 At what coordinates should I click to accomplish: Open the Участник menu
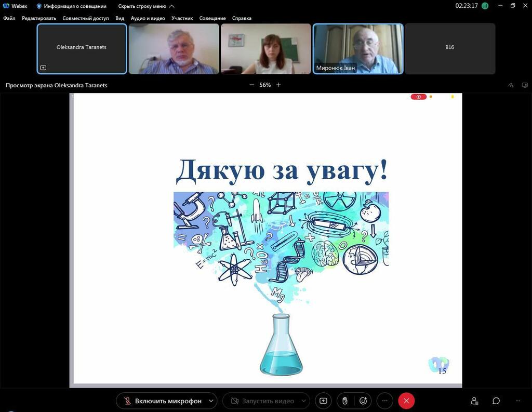pyautogui.click(x=182, y=18)
